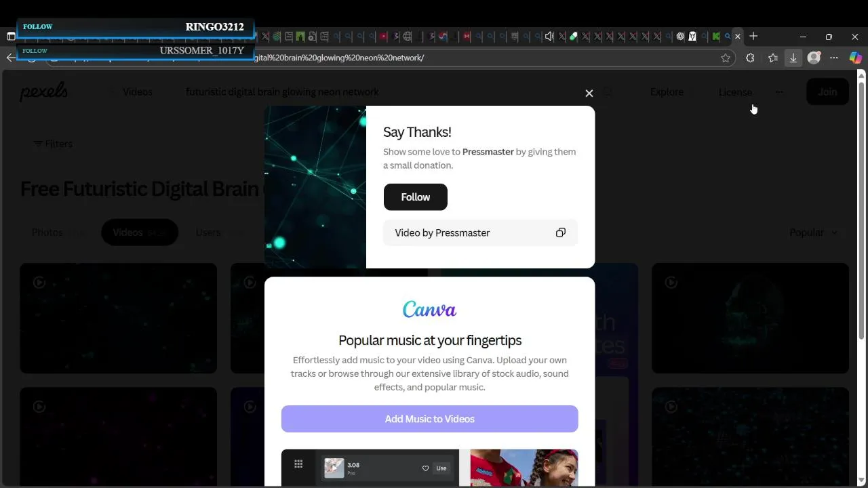Click the Add Music to Videos button
This screenshot has width=868, height=488.
tap(430, 419)
